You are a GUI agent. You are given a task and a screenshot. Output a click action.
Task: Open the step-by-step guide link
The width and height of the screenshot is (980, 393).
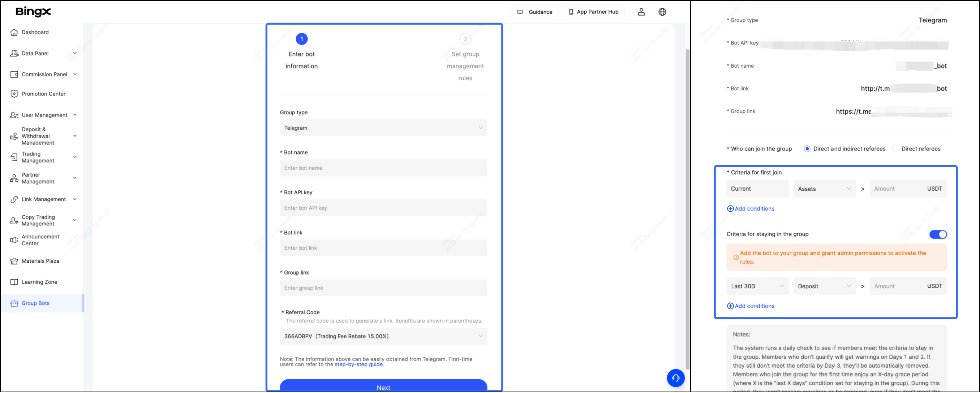(x=358, y=364)
